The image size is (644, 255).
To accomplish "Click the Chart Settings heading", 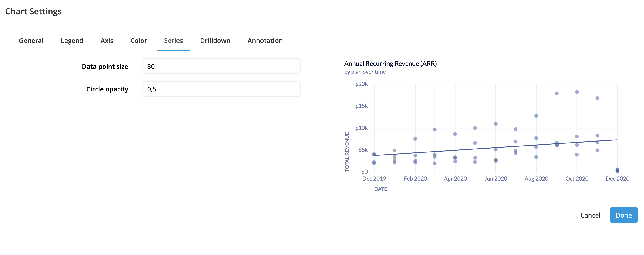I will click(x=33, y=12).
